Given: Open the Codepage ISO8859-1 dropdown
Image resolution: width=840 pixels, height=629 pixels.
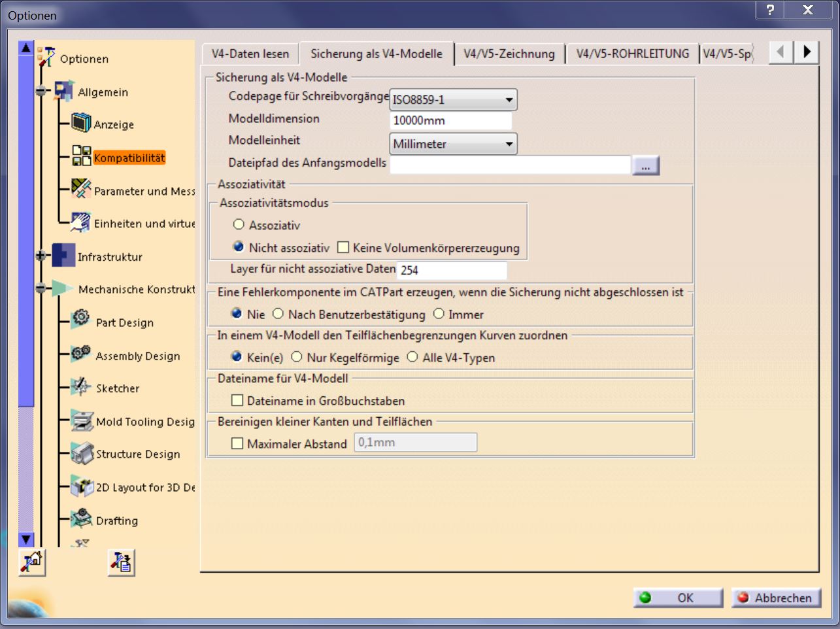Looking at the screenshot, I should [453, 99].
